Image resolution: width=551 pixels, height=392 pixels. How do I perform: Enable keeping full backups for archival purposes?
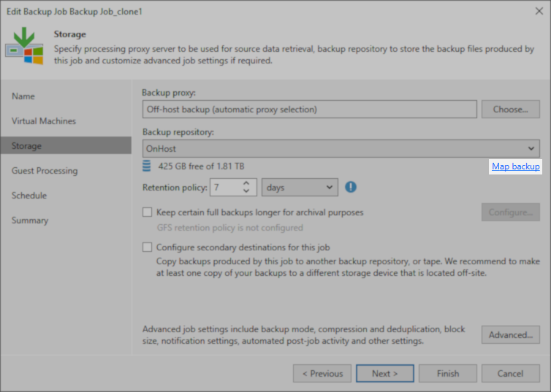coord(147,212)
